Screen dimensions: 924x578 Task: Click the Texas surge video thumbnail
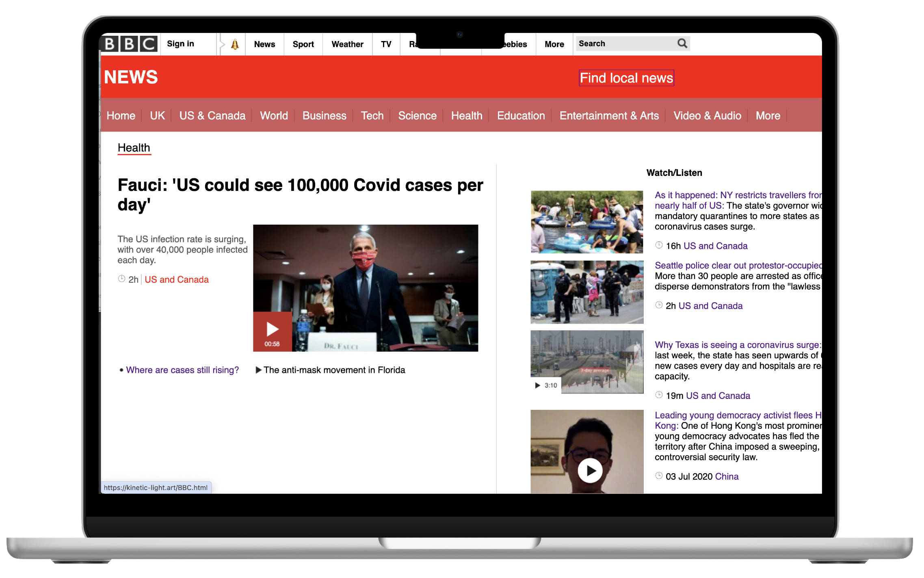click(586, 362)
